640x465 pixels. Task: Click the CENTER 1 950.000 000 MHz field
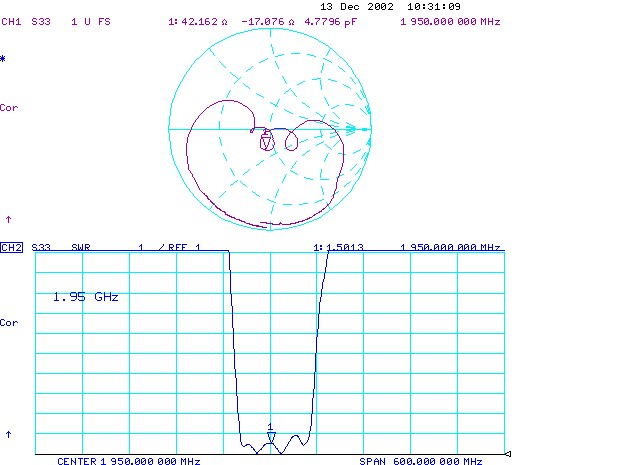pyautogui.click(x=124, y=462)
